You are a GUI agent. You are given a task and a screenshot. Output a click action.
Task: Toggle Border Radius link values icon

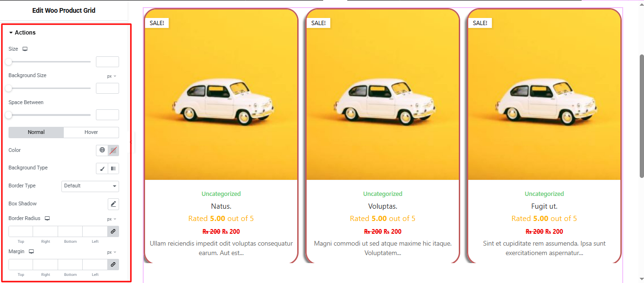[113, 231]
